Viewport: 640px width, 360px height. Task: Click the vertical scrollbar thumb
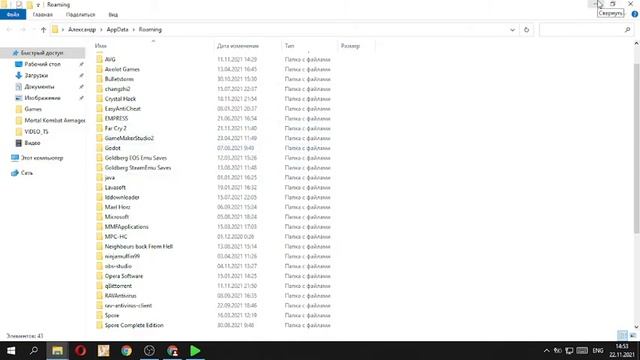tap(636, 149)
